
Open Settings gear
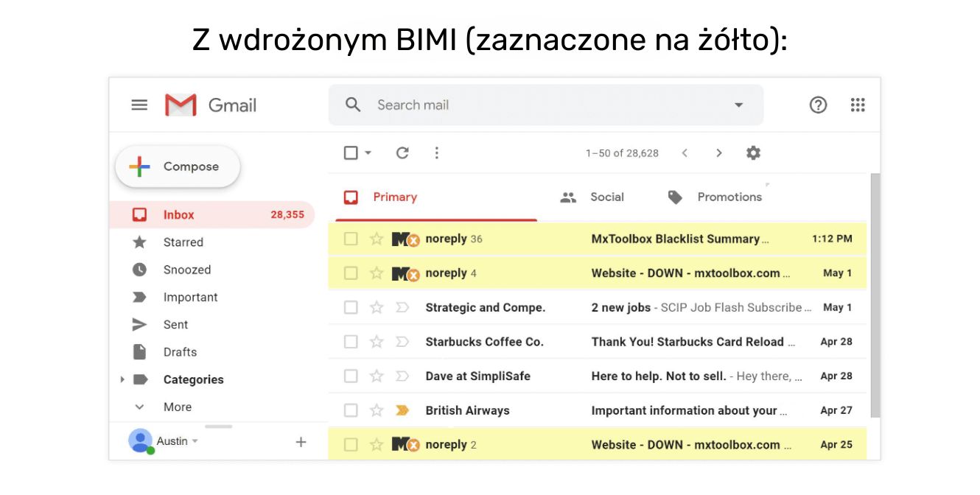tap(753, 152)
